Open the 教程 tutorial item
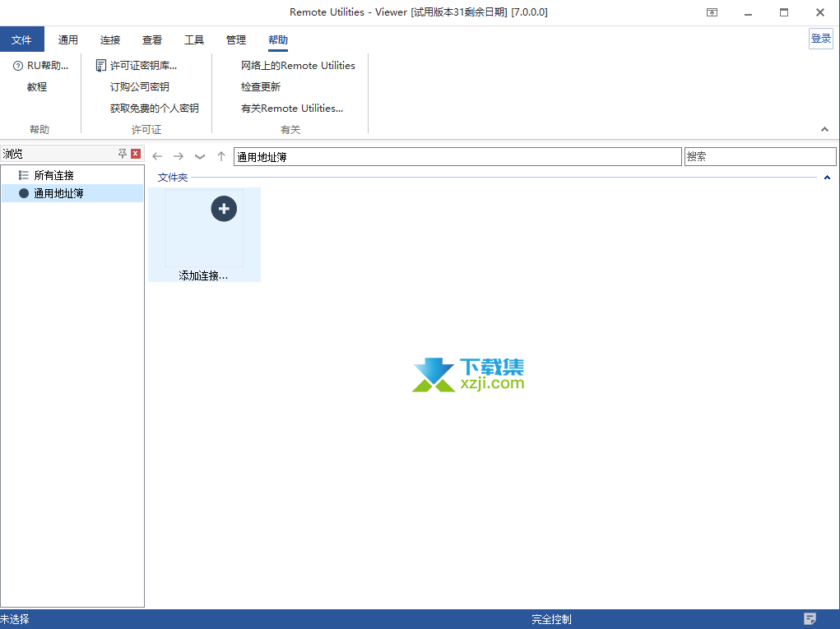The width and height of the screenshot is (840, 629). click(37, 86)
